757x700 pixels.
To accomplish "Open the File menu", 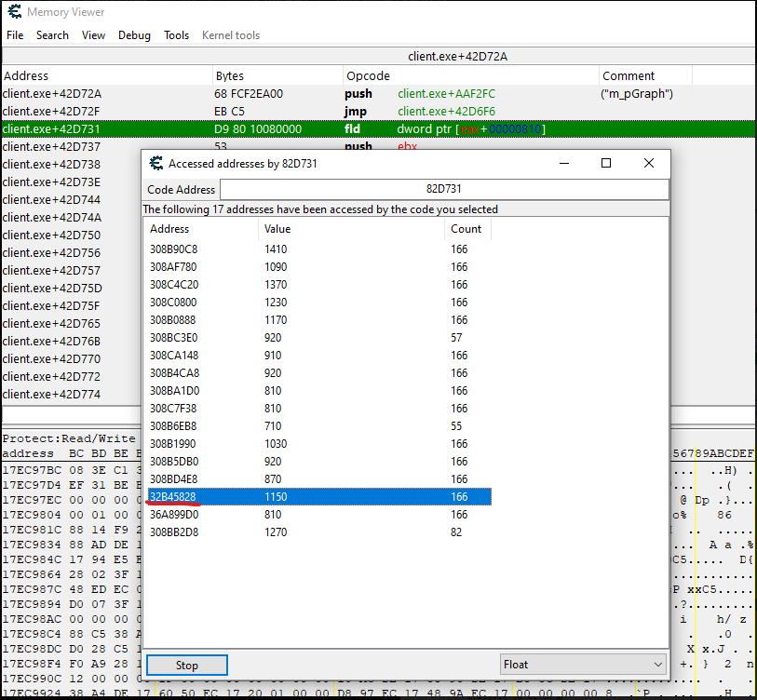I will 15,35.
